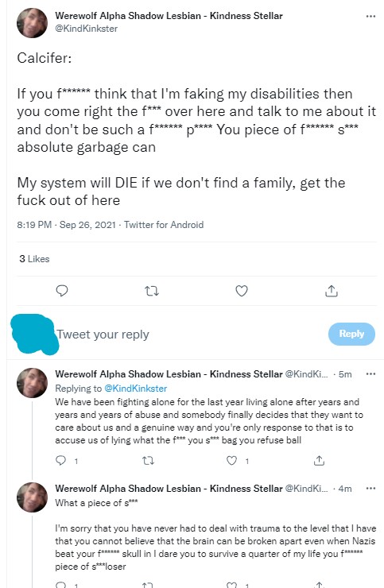Share the 5m reply tweet
This screenshot has height=588, width=384.
[319, 461]
